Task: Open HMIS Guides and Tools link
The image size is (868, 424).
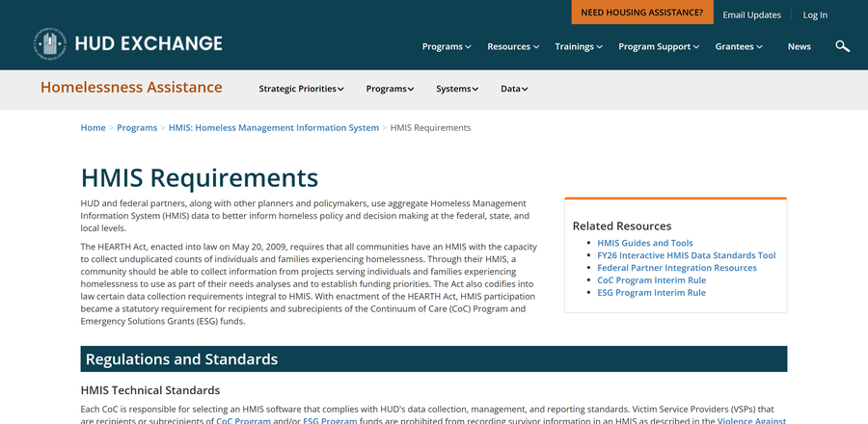Action: (x=645, y=243)
